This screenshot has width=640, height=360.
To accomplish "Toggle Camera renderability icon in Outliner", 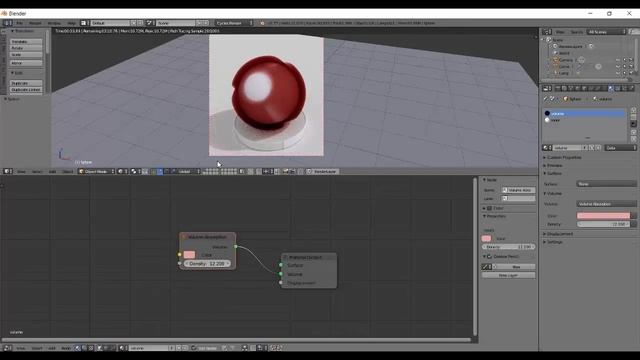I will [631, 60].
